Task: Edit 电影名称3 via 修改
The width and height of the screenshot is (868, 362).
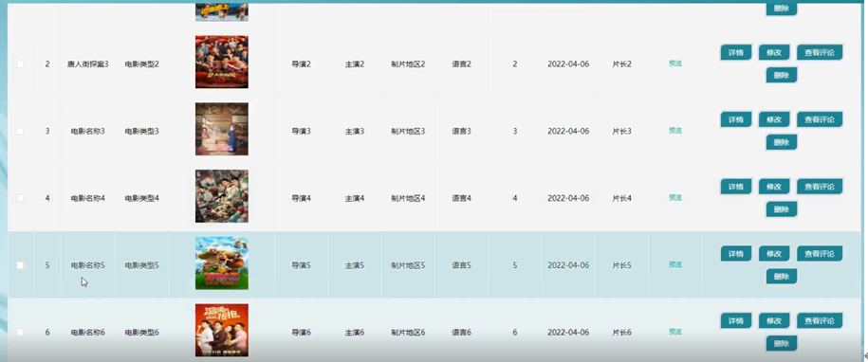Action: tap(774, 119)
